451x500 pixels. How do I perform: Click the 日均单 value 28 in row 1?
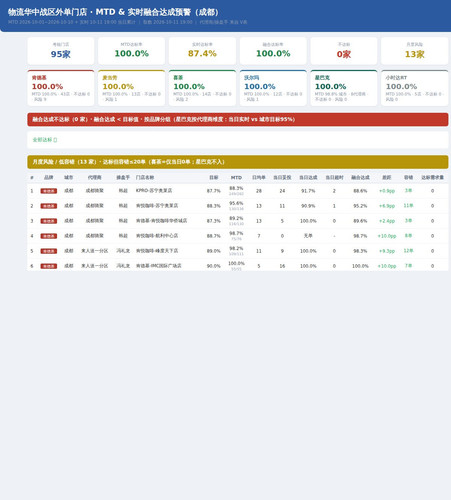pos(259,191)
